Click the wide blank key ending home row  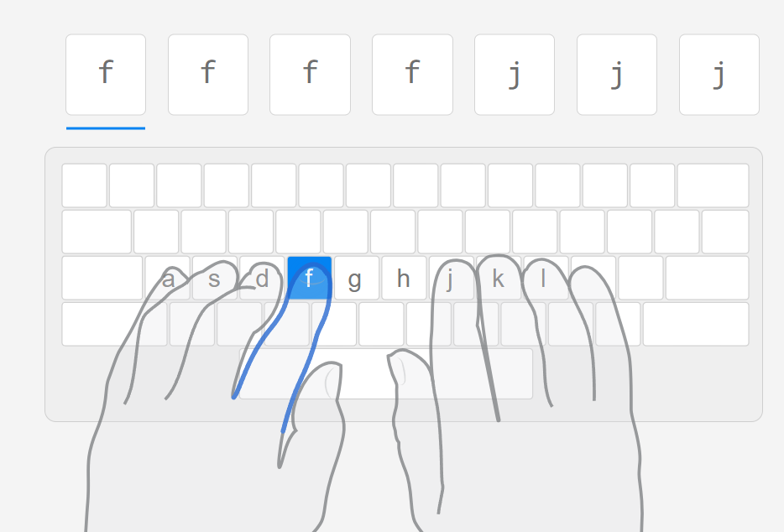[x=708, y=278]
